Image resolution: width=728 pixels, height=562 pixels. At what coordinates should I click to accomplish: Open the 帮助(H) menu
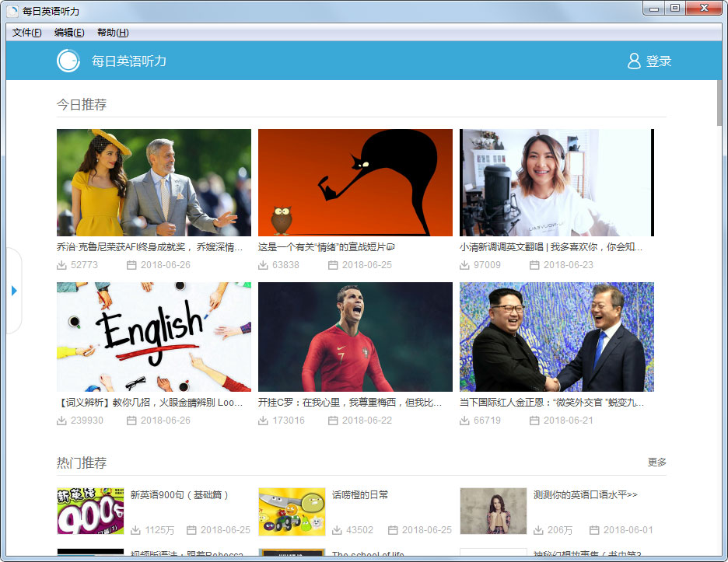pyautogui.click(x=113, y=33)
